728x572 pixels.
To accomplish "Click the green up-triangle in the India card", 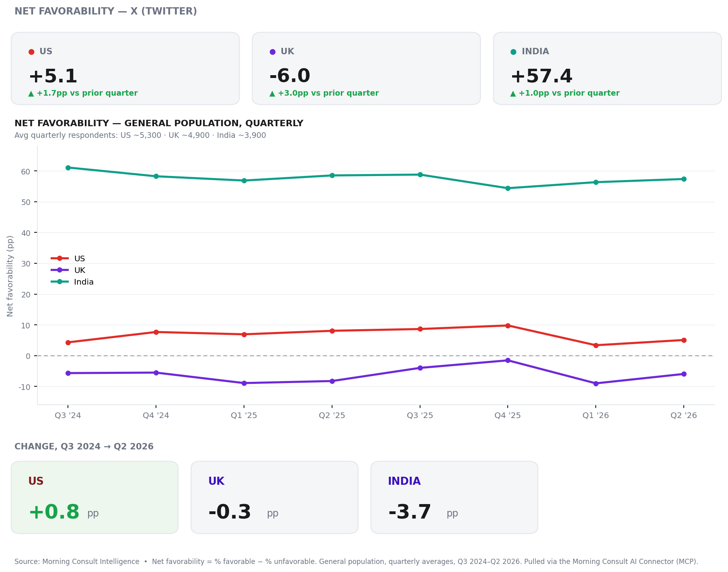I will [x=513, y=94].
